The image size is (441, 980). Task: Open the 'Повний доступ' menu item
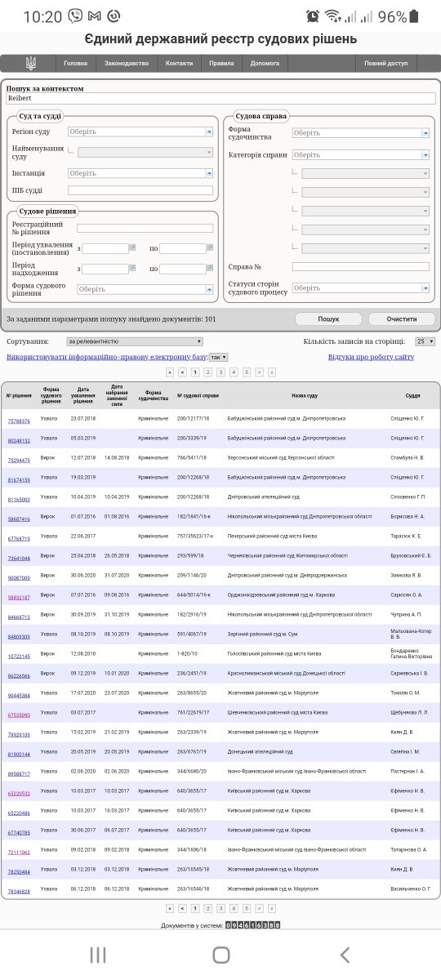(386, 63)
